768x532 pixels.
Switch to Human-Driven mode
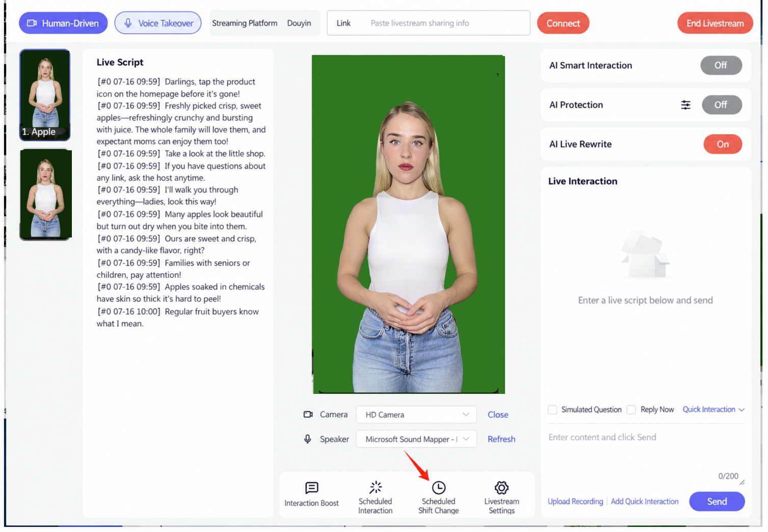click(x=63, y=23)
